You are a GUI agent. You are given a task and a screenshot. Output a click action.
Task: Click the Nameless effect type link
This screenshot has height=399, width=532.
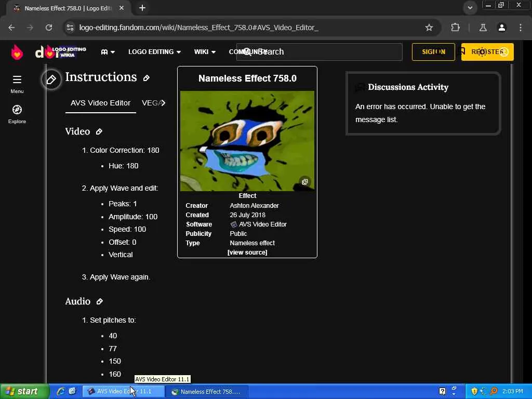click(252, 243)
